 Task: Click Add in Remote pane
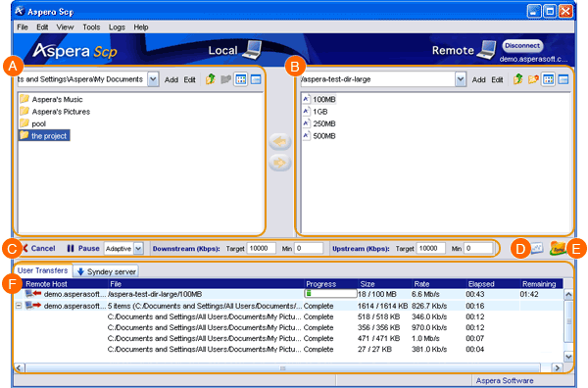pos(478,79)
